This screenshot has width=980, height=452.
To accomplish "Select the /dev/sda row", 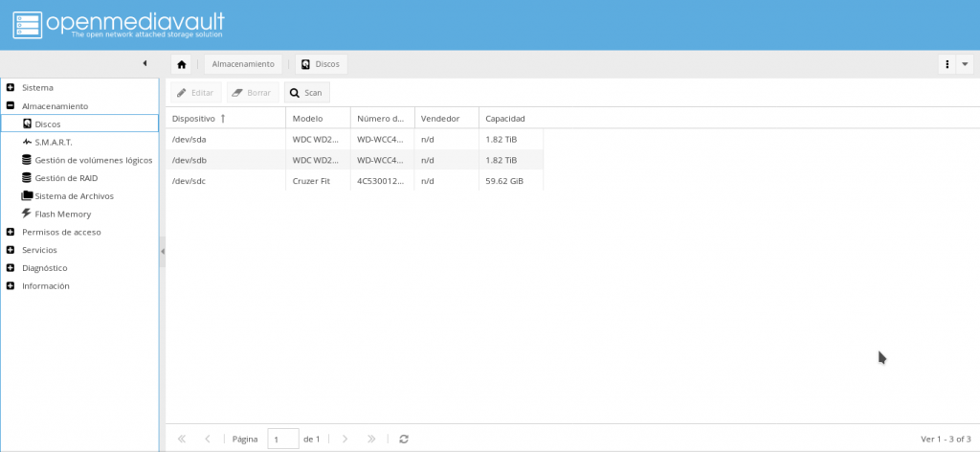I will coord(354,140).
